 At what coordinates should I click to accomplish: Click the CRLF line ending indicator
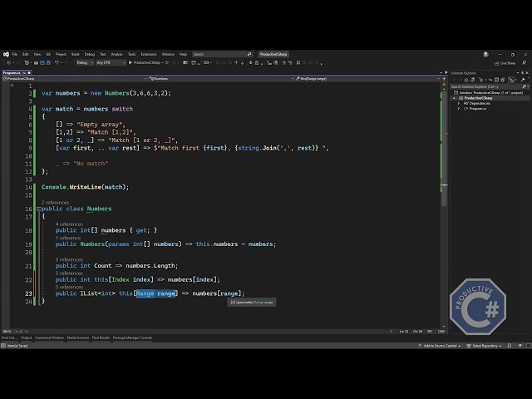(441, 332)
